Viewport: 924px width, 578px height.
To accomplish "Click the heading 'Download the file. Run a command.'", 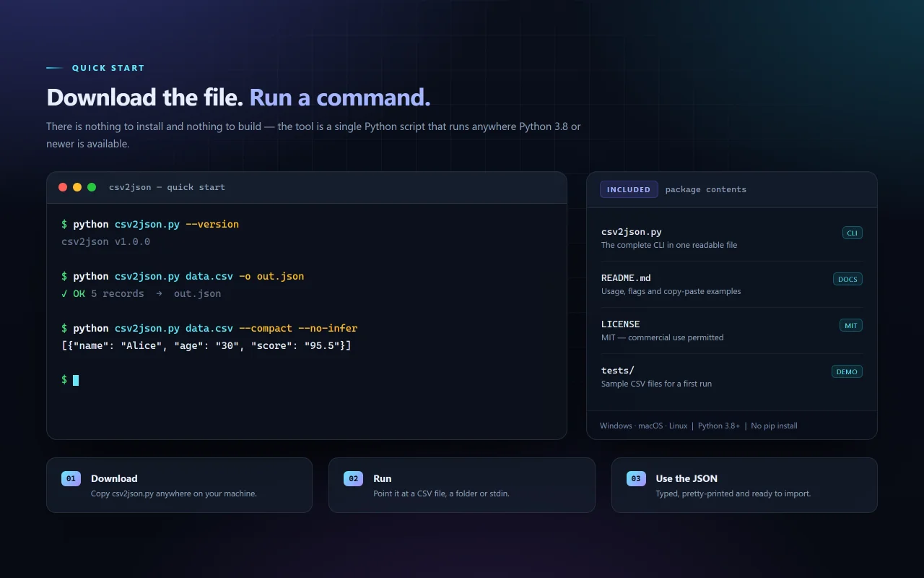I will point(238,98).
